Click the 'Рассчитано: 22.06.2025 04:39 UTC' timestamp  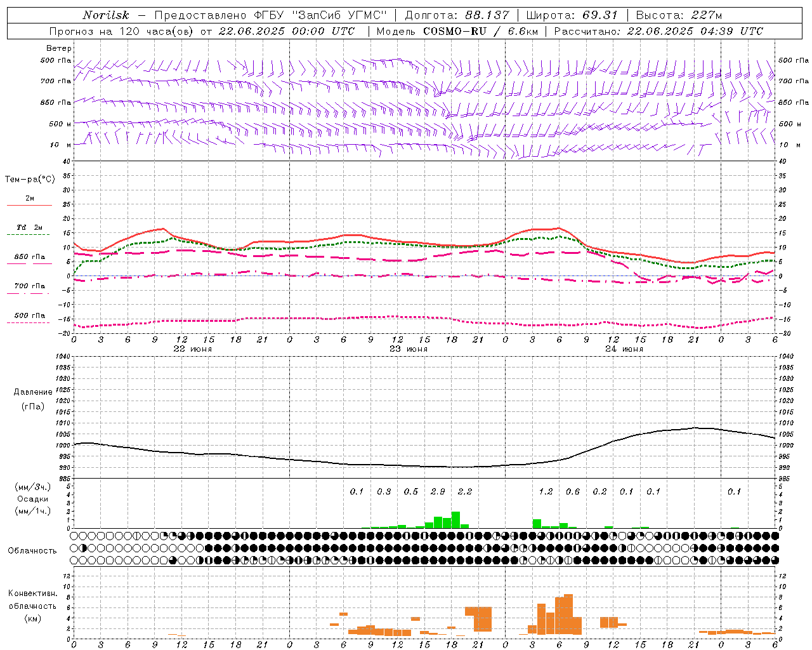658,31
